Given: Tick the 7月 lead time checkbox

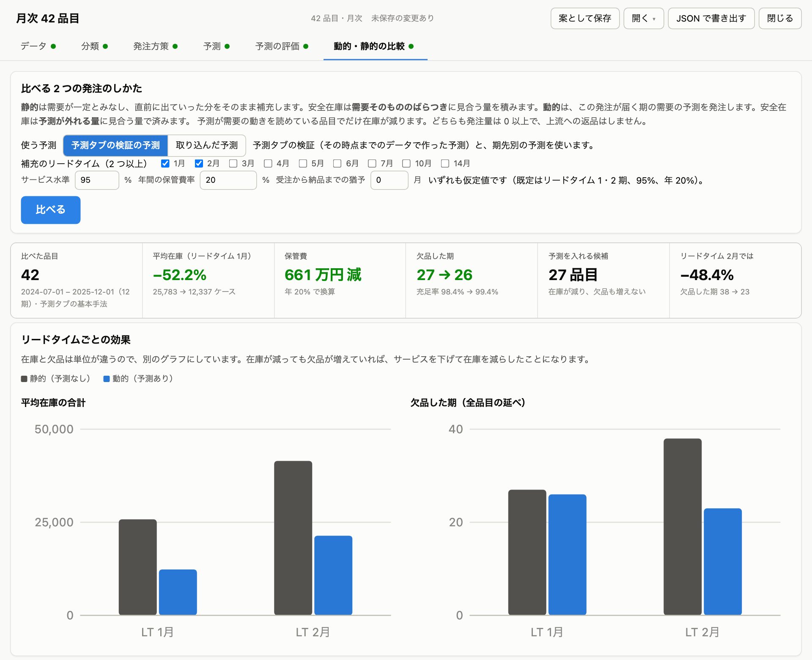Looking at the screenshot, I should [x=372, y=163].
